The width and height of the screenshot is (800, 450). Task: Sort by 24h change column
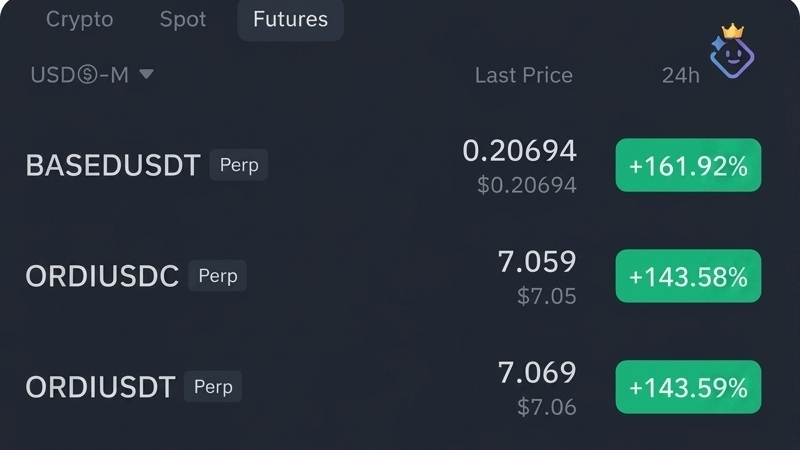[680, 75]
